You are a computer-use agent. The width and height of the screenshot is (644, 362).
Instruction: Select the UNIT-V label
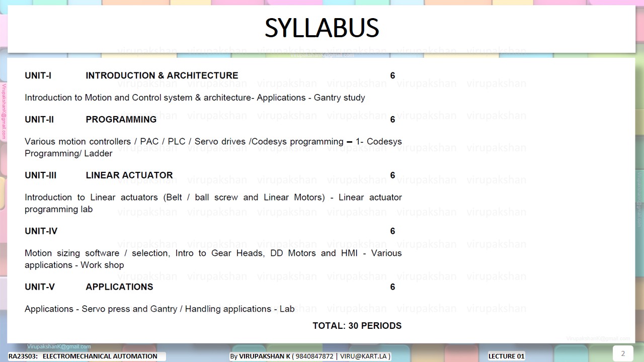(40, 287)
